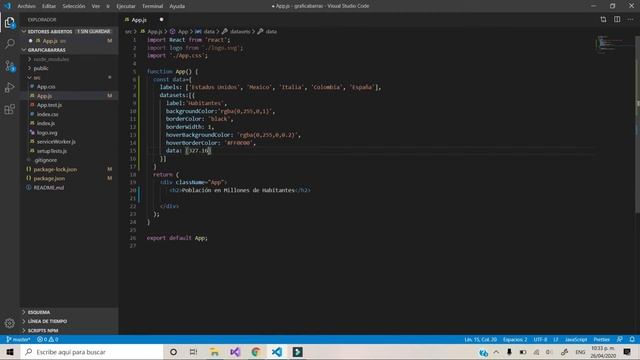
Task: Open Windows Action Center notifications icon
Action: pyautogui.click(x=627, y=352)
